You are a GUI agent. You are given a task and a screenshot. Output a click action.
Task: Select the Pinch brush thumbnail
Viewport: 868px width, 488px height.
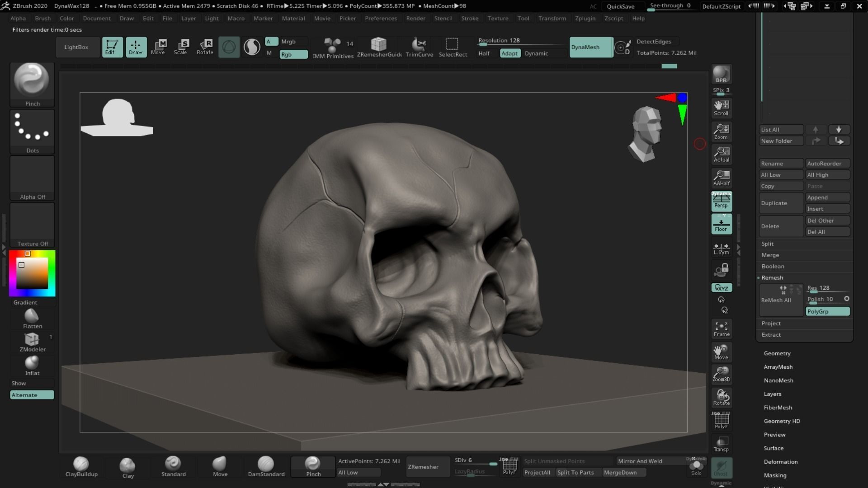pos(32,84)
